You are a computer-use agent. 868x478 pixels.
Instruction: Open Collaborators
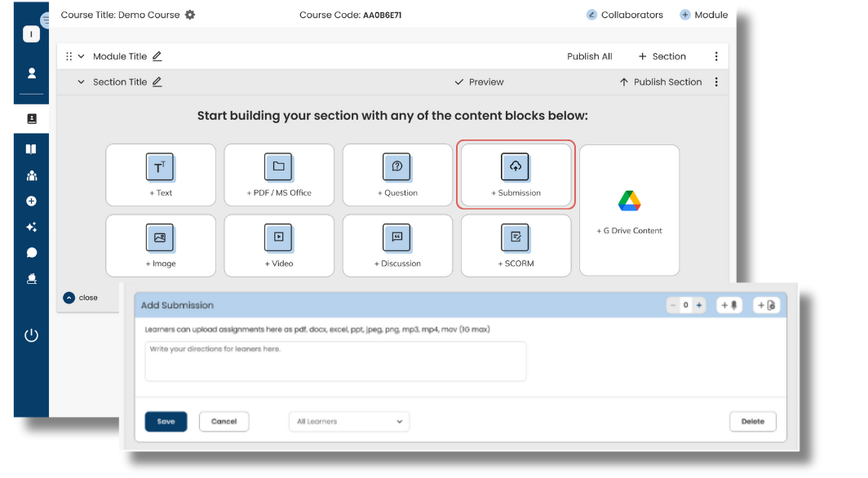pos(625,15)
